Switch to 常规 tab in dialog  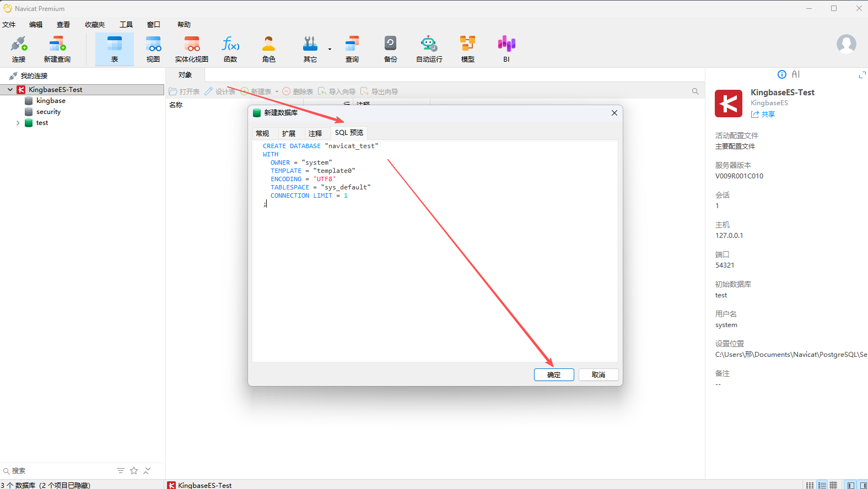(x=262, y=133)
